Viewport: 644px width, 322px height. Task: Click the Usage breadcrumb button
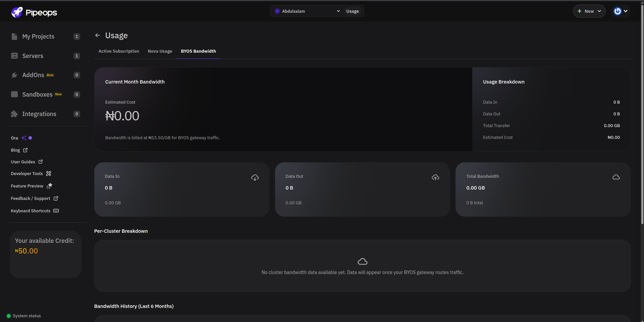point(353,11)
